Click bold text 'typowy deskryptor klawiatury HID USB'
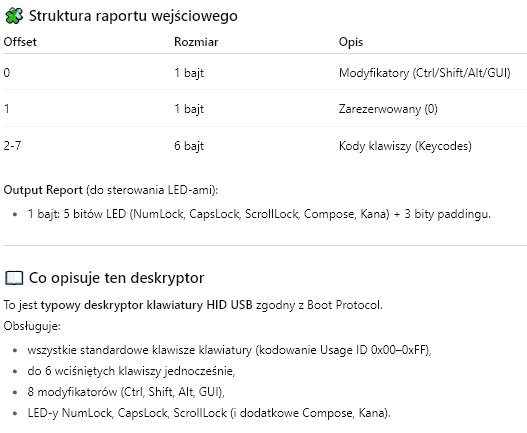Viewport: 527px width, 433px height. [x=146, y=305]
